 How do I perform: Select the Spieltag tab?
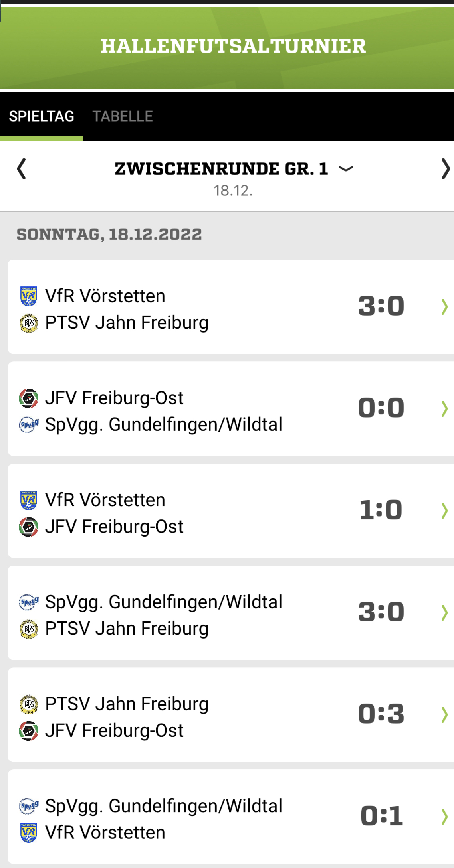(42, 116)
